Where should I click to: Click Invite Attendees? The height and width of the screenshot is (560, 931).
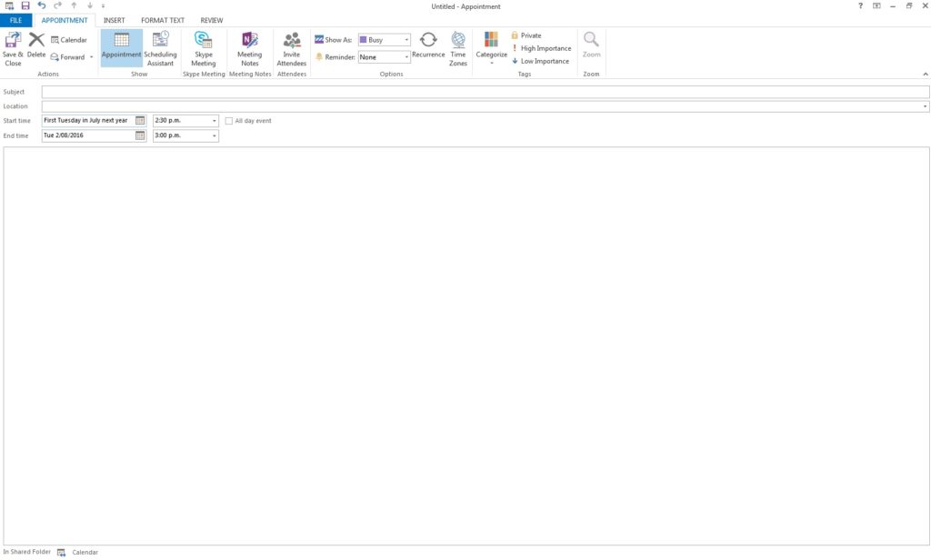pyautogui.click(x=292, y=49)
